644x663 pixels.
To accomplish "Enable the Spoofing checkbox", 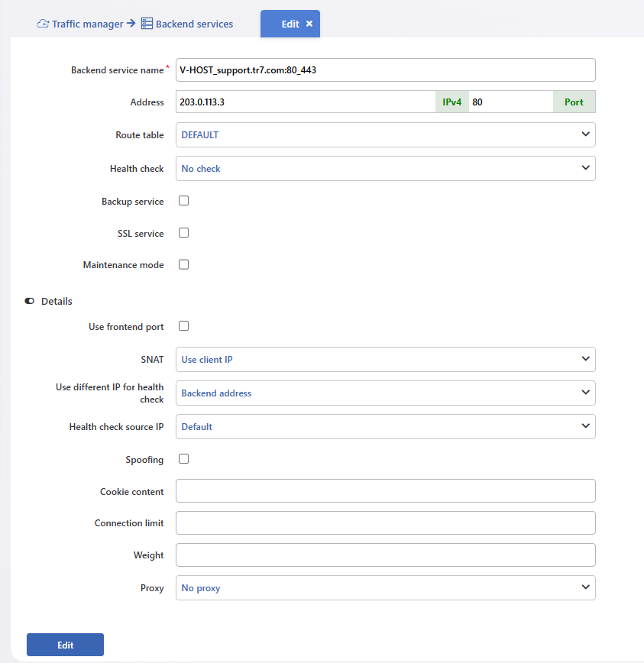I will (184, 459).
